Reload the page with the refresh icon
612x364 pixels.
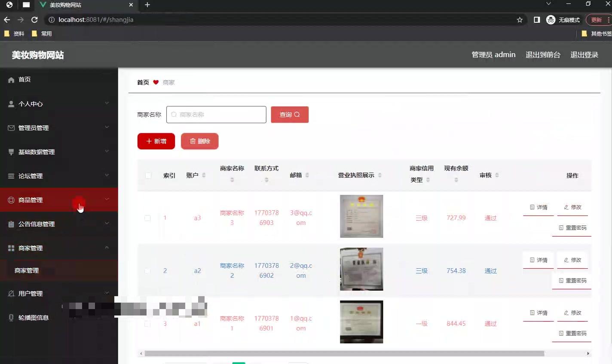35,20
